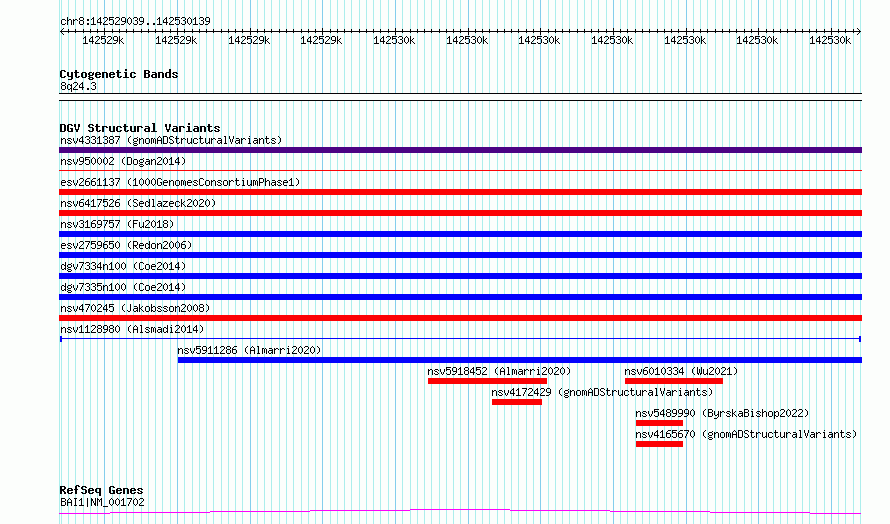Open the nsv6010334 (Wu2021) label
This screenshot has height=524, width=890.
(681, 371)
